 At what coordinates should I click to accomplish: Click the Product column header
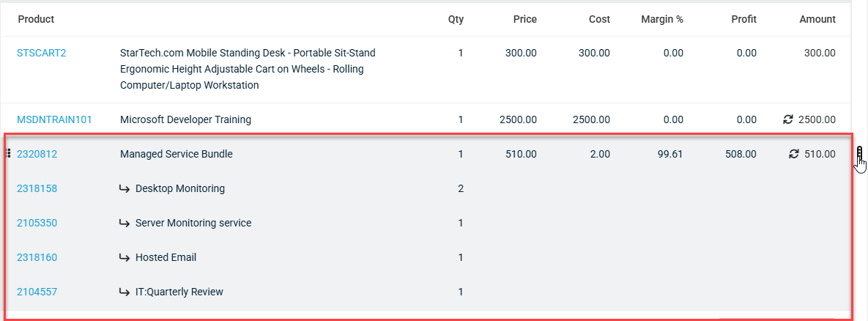(x=36, y=19)
